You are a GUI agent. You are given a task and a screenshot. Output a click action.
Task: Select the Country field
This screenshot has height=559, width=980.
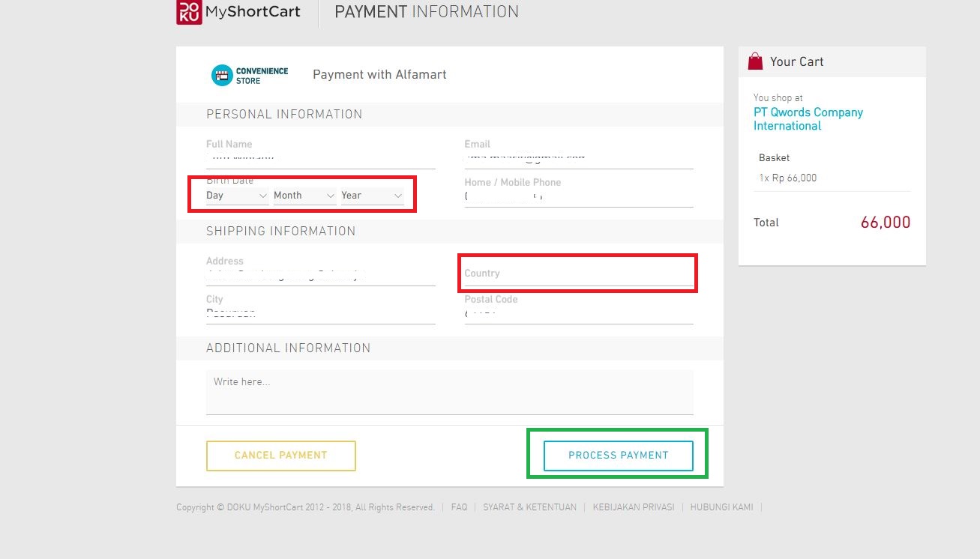tap(578, 274)
